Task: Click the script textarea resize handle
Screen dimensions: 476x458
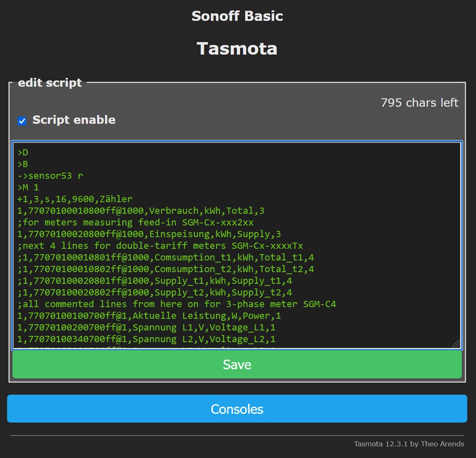Action: click(456, 344)
